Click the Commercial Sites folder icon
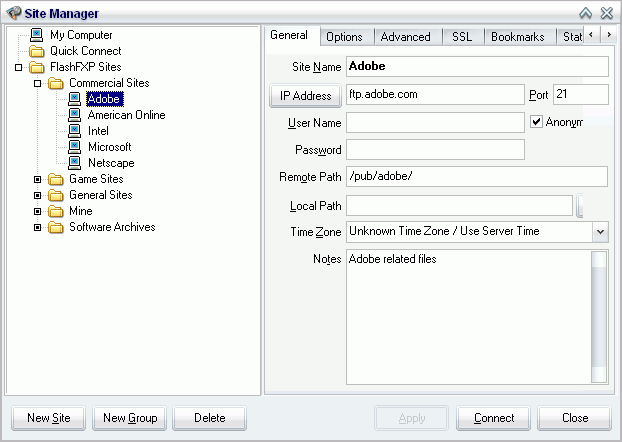Image resolution: width=622 pixels, height=442 pixels. click(x=56, y=83)
